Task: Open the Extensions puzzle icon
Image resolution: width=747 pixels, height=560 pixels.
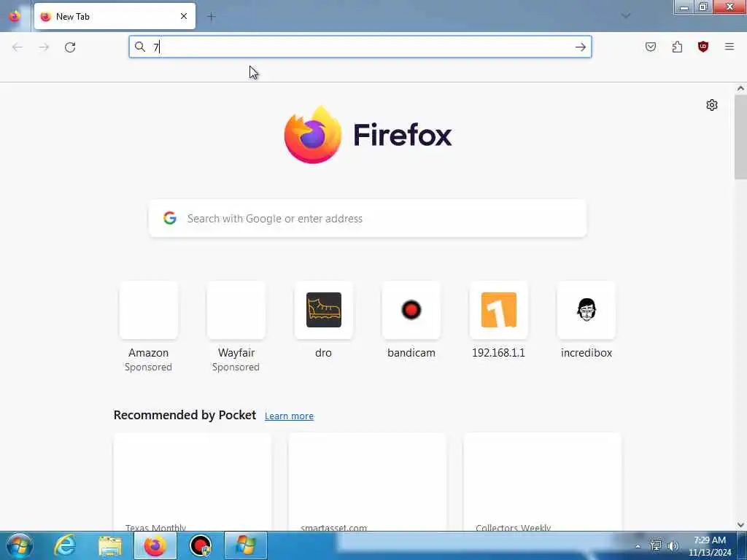Action: pos(677,47)
